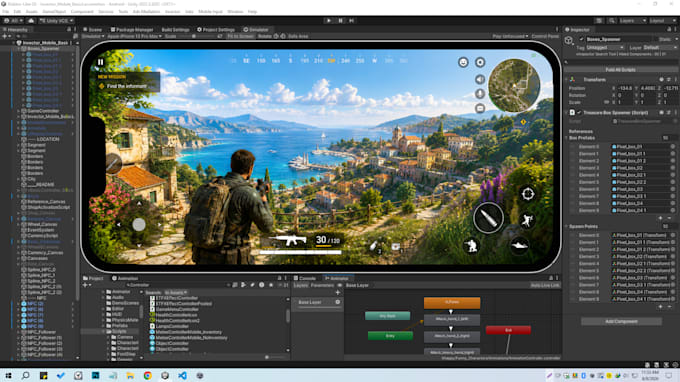Tap the prone character icon in the game
The image size is (680, 382).
519,246
